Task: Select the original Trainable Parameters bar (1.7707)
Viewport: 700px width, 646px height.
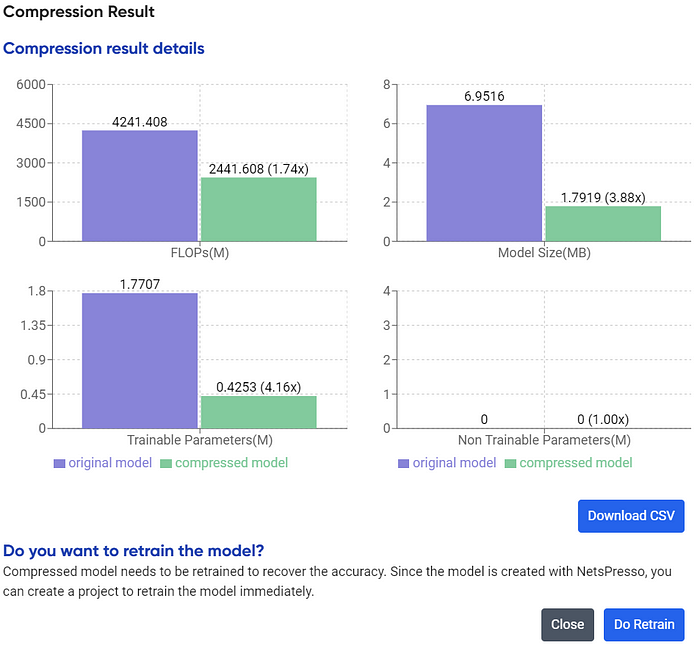Action: [140, 360]
